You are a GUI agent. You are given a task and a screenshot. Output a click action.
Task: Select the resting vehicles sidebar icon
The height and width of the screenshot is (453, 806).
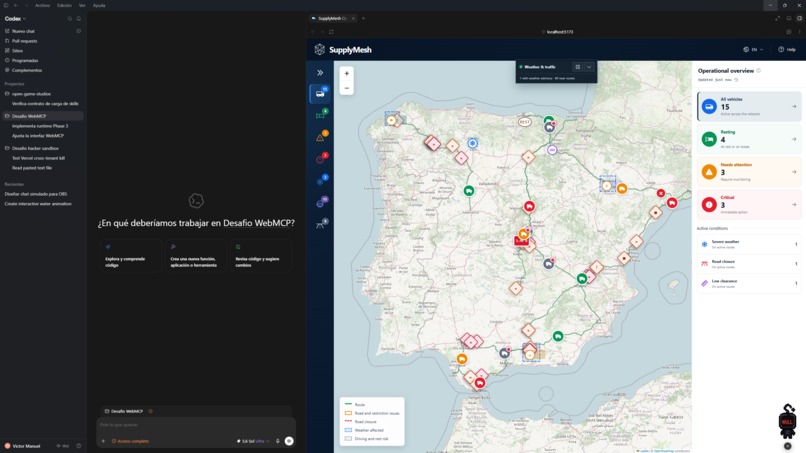320,115
